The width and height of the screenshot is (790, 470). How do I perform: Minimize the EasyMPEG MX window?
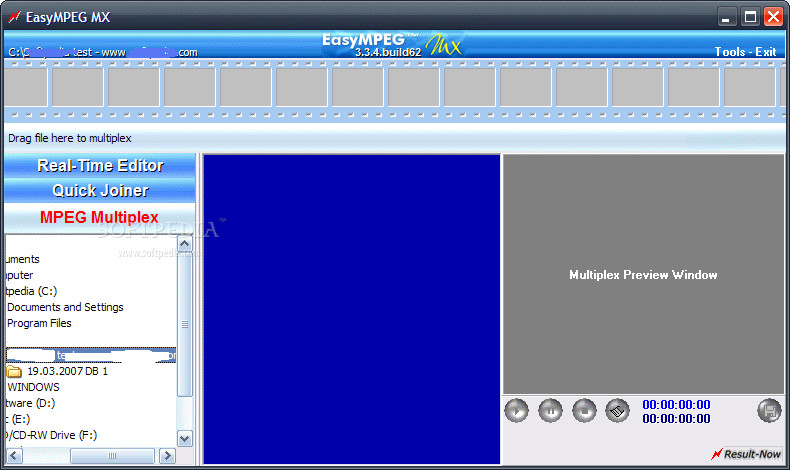[x=726, y=17]
